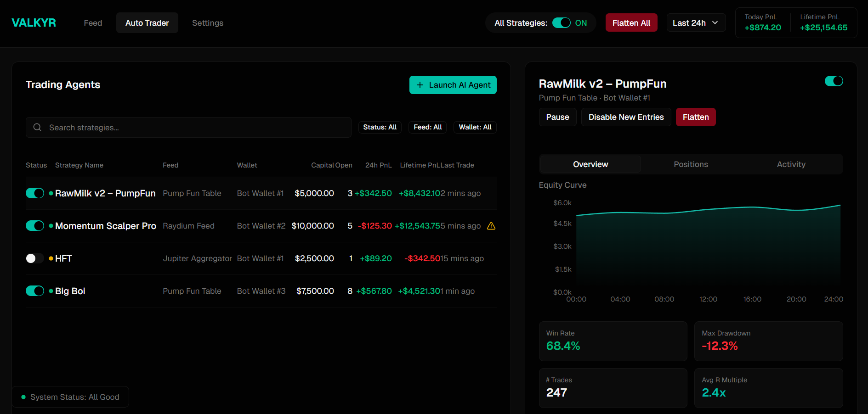Click the warning icon on Momentum Scalper Pro row

(x=491, y=226)
